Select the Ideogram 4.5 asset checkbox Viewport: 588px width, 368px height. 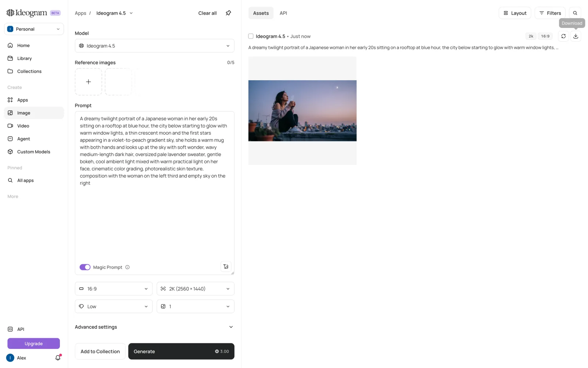[251, 36]
